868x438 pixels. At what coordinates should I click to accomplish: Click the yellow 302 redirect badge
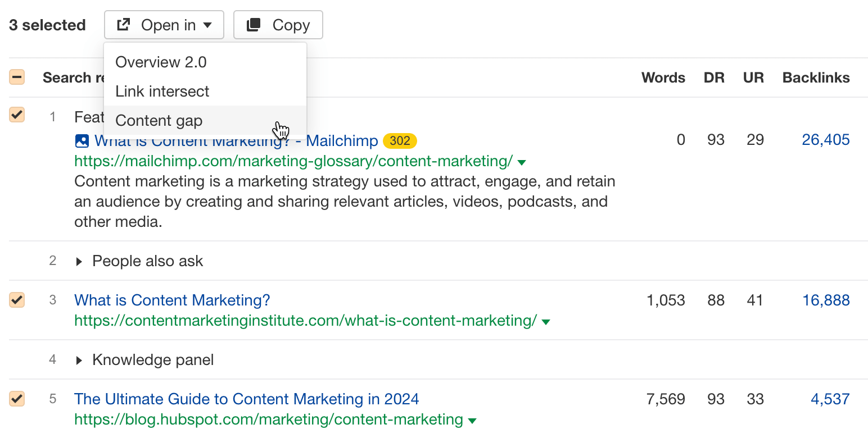click(400, 140)
